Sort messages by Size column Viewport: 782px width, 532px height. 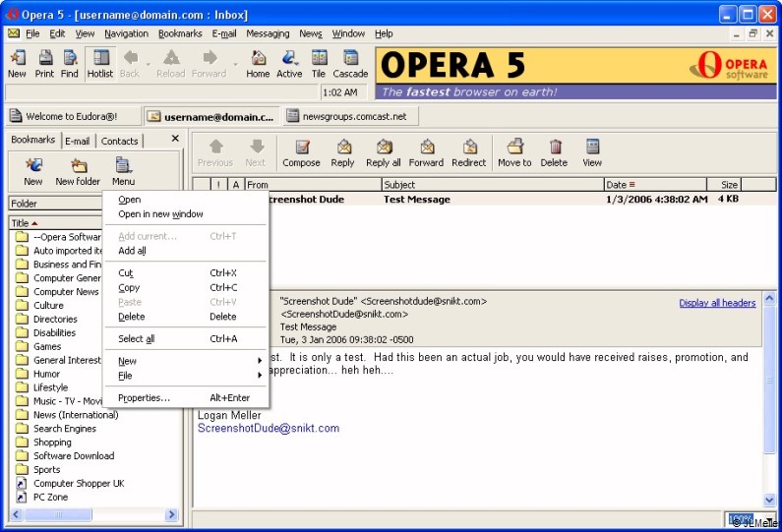pyautogui.click(x=724, y=185)
